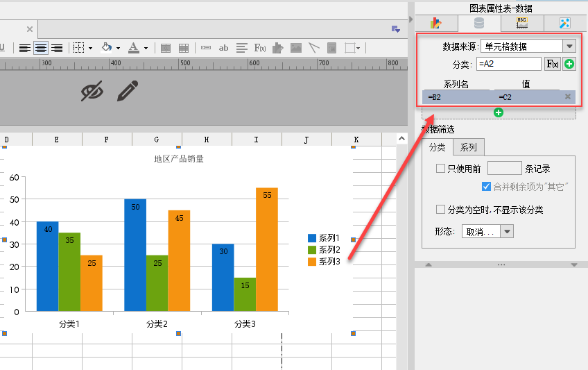Click the blue bar labeled 50
Screen dimensions: 588x370
[135, 255]
